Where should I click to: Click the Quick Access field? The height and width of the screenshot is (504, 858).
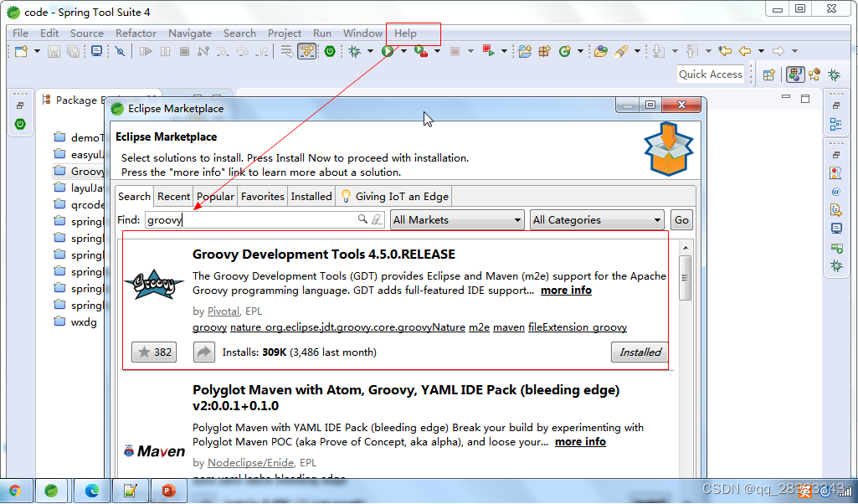tap(711, 75)
